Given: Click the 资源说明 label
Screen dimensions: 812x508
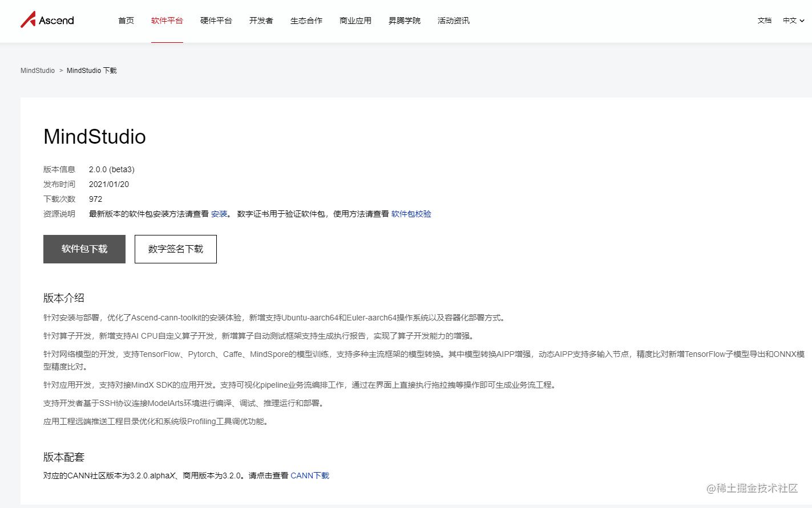Looking at the screenshot, I should (59, 214).
